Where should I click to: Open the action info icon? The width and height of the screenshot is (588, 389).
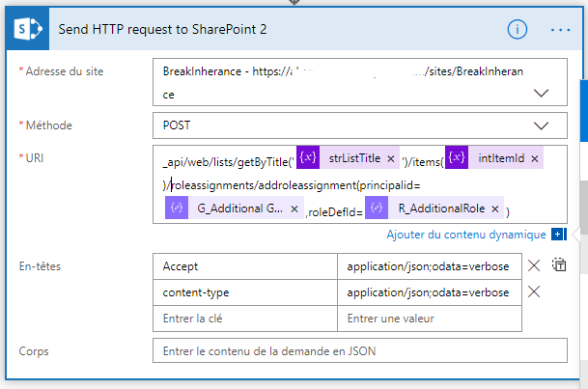(518, 29)
